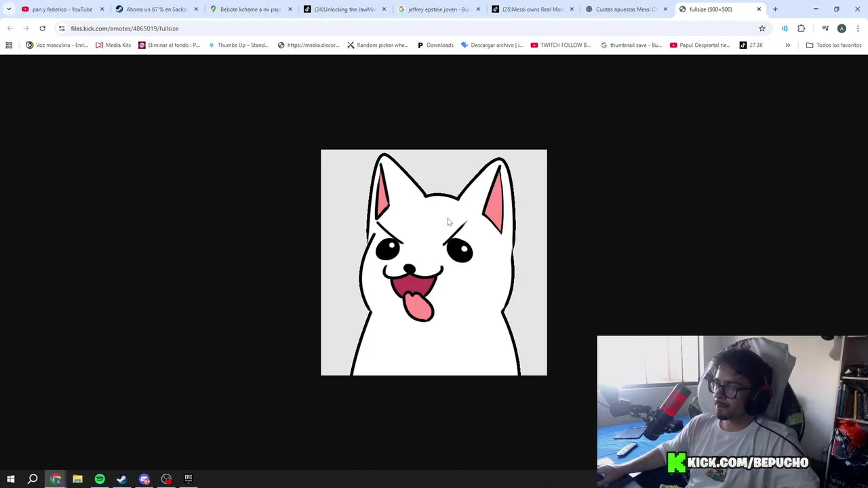
Task: Open the Chrome extensions puzzle icon
Action: point(802,28)
